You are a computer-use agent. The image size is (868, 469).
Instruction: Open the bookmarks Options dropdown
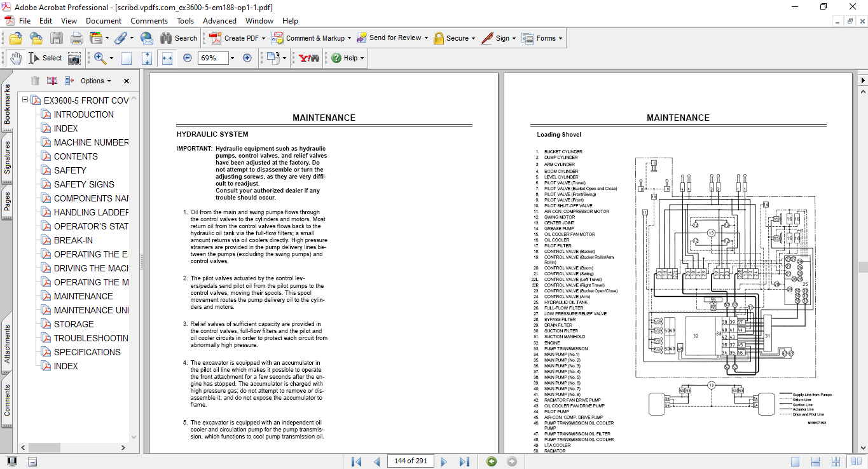[x=95, y=81]
